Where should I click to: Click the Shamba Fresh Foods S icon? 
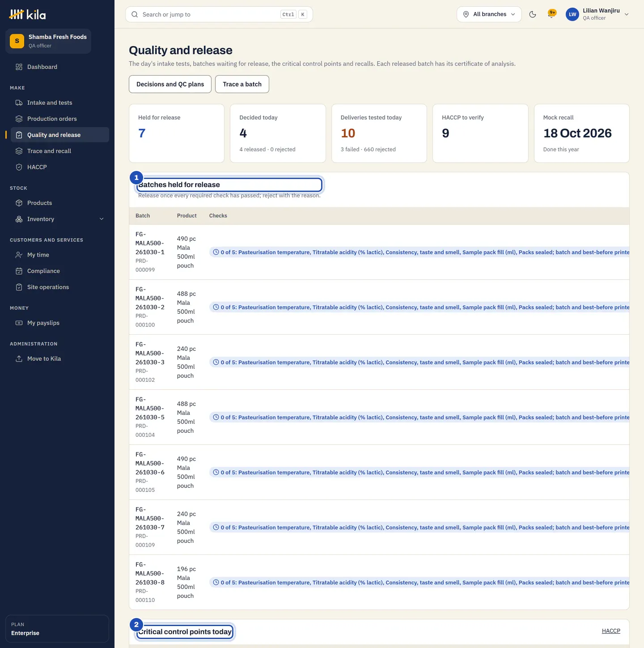17,41
